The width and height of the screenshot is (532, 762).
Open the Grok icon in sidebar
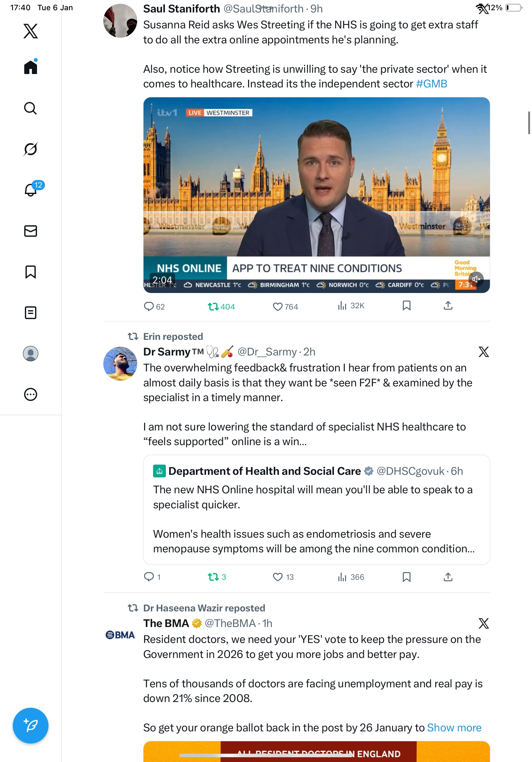[31, 149]
